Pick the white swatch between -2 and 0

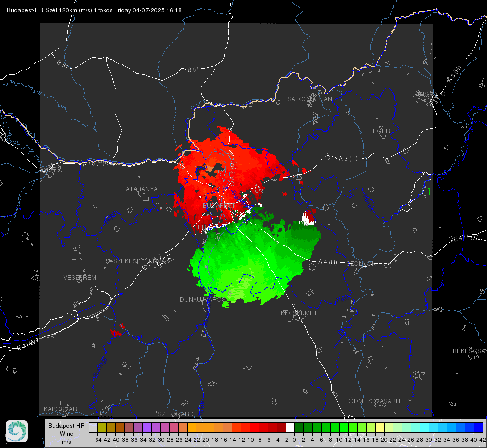pyautogui.click(x=290, y=427)
